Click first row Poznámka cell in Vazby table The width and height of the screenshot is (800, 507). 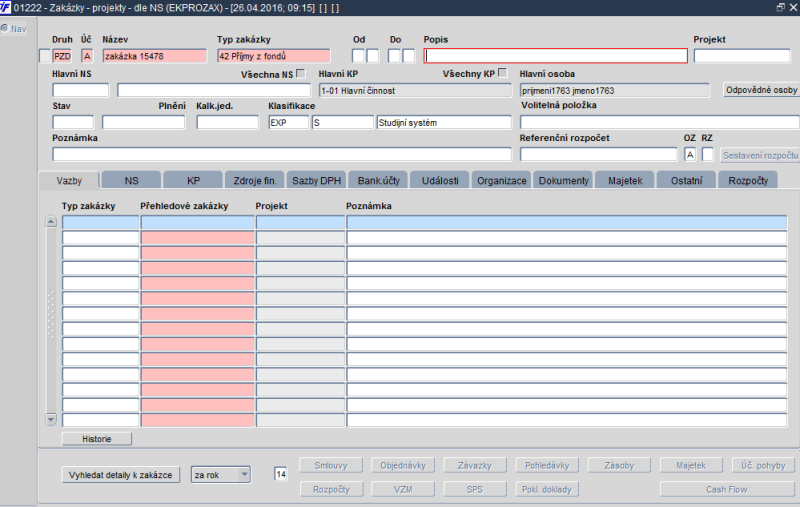(567, 222)
